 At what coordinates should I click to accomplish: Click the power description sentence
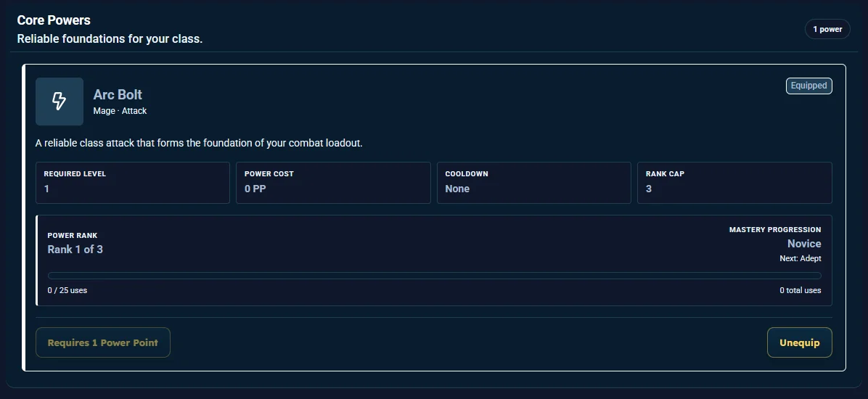coord(199,143)
